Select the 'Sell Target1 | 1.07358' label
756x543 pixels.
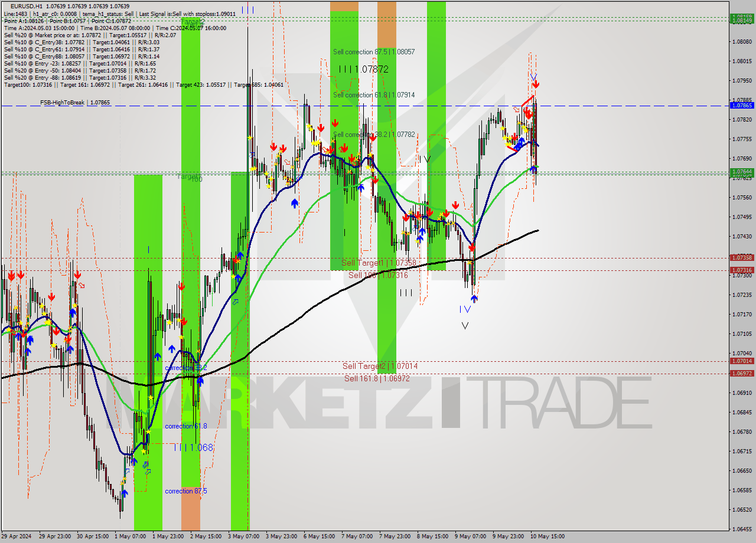click(x=379, y=262)
